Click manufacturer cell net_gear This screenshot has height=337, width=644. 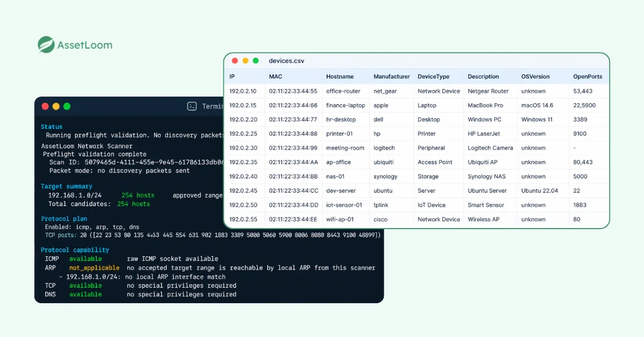385,91
